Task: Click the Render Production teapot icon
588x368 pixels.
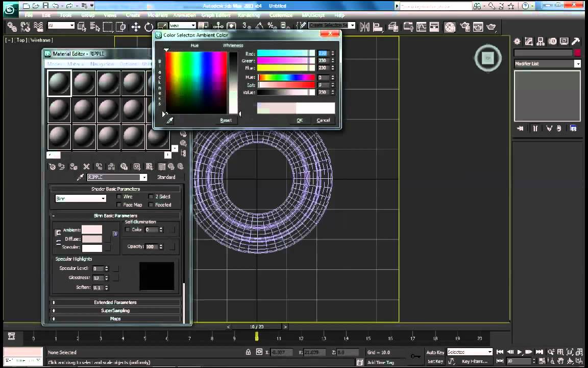Action: coord(491,27)
